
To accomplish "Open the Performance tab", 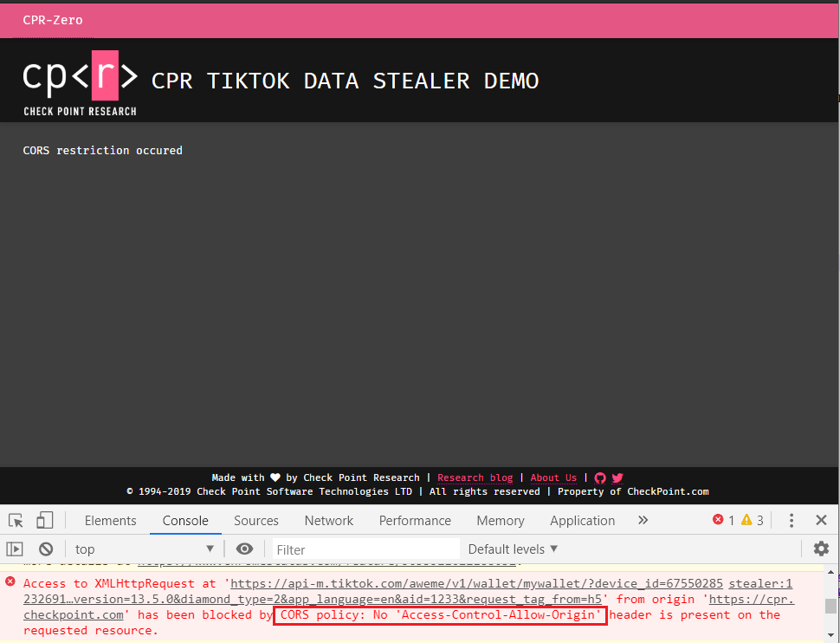I will (x=415, y=521).
